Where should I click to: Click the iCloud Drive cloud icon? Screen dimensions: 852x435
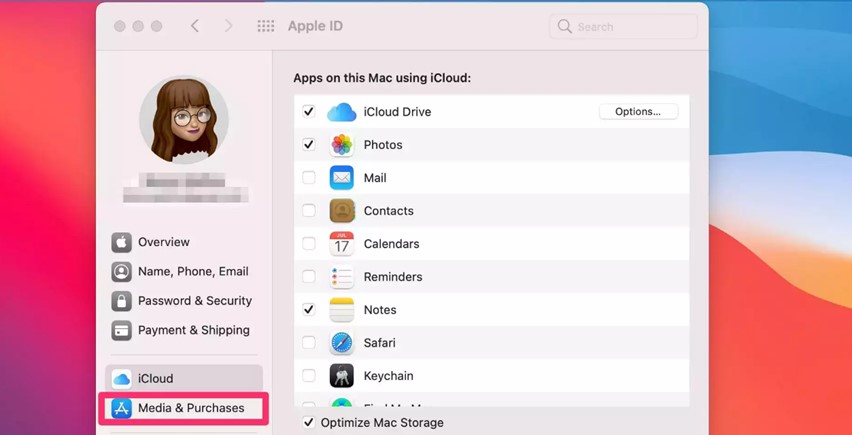342,112
